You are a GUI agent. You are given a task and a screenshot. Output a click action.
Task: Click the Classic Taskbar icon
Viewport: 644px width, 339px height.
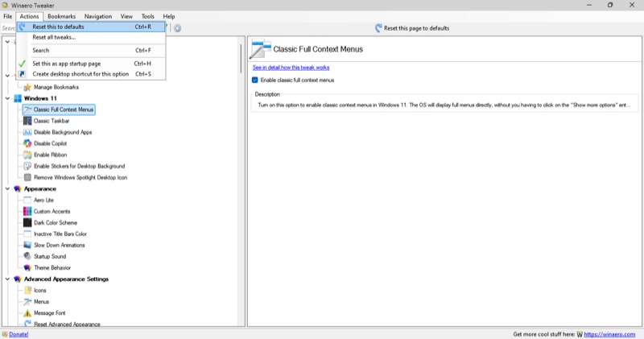27,121
